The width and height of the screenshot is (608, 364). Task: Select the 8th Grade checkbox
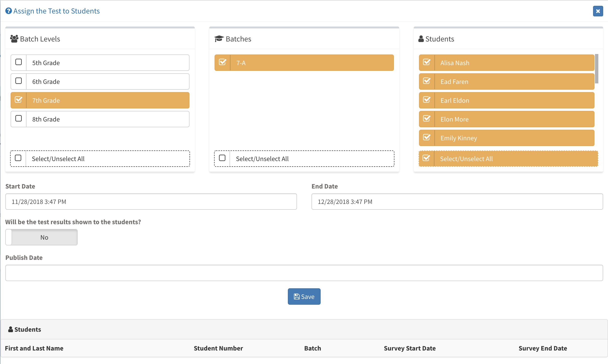pos(19,119)
